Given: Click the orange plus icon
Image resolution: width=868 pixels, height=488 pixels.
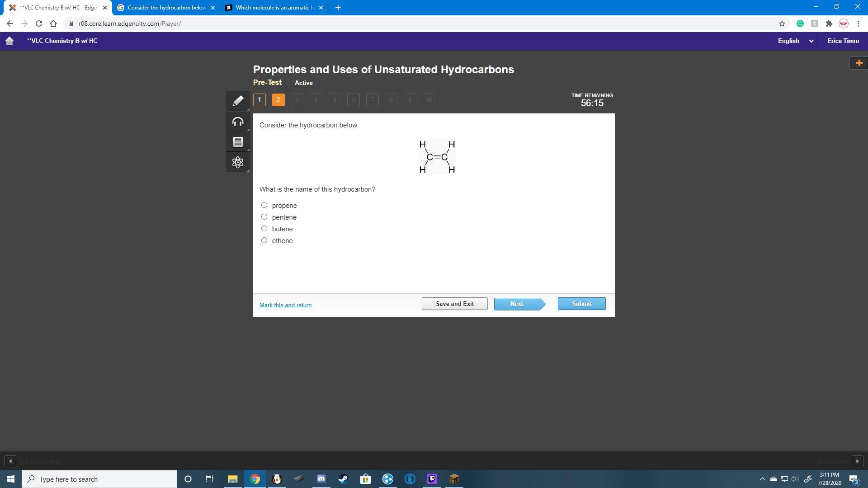Looking at the screenshot, I should point(859,63).
